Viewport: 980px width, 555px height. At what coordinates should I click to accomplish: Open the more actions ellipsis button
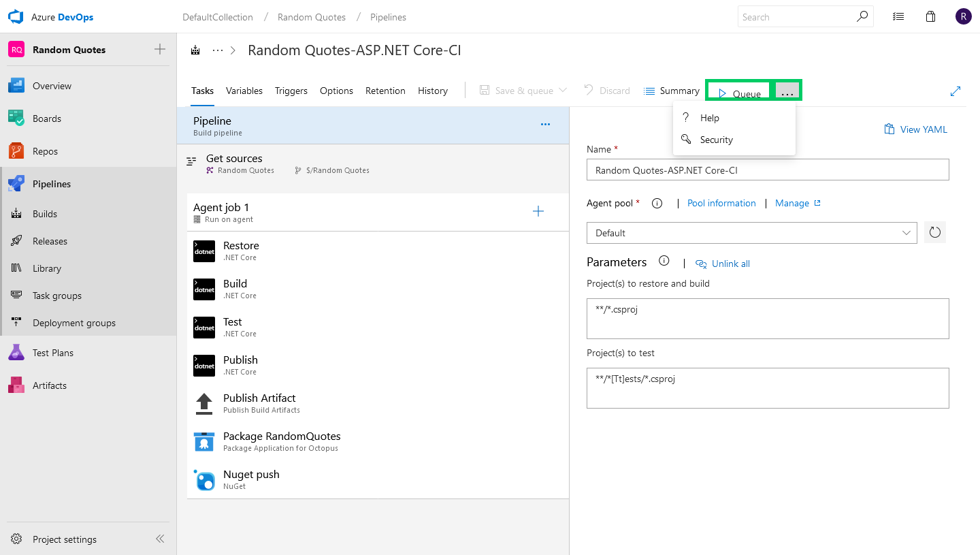pos(787,91)
